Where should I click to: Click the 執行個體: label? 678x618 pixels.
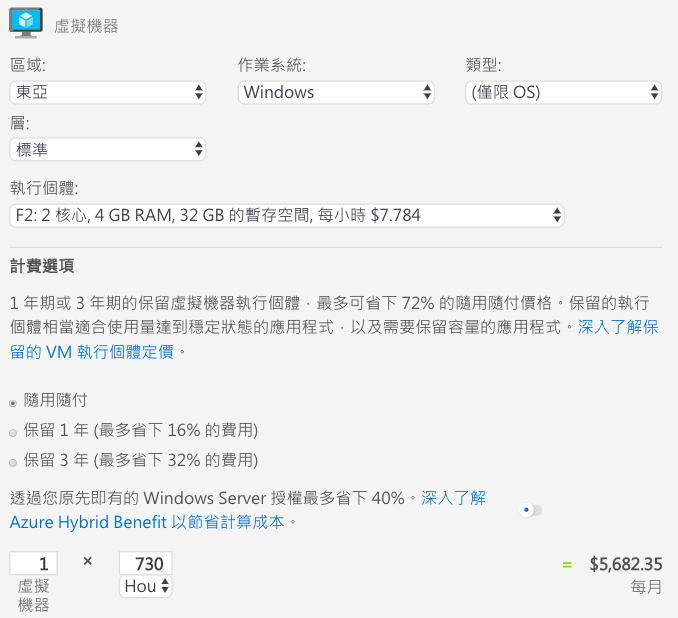coord(44,188)
